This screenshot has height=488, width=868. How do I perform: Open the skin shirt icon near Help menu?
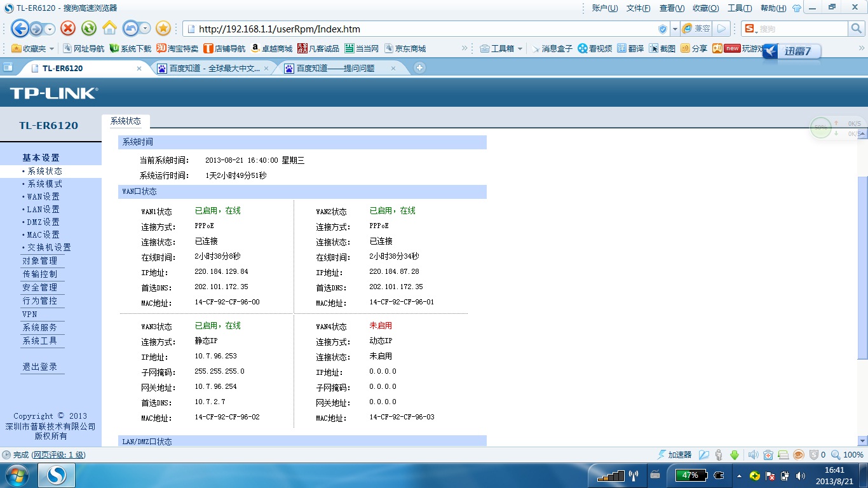[797, 8]
